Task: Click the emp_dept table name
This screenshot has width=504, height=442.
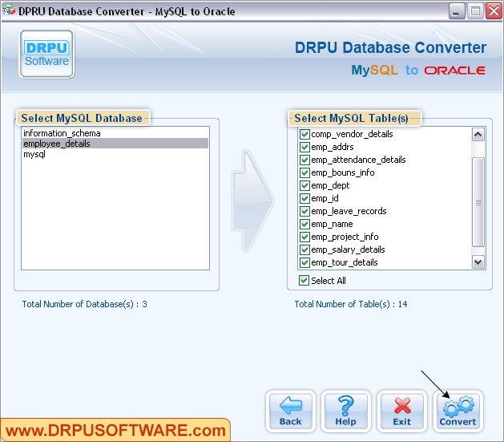Action: click(x=330, y=185)
